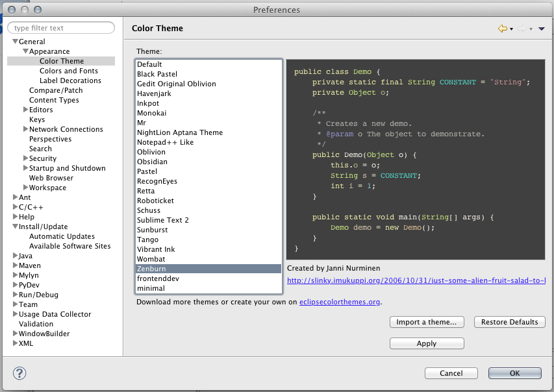This screenshot has height=392, width=554.
Task: Select the NightLion Aptana Theme
Action: coord(208,132)
